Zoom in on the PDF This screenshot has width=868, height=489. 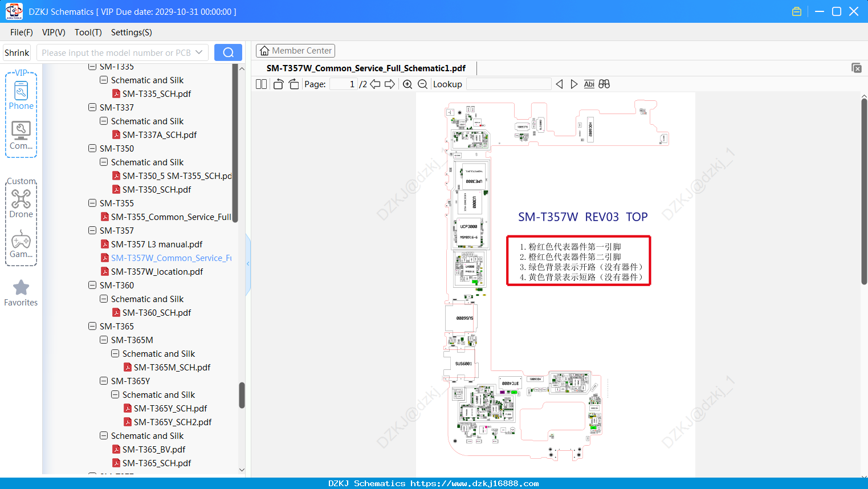coord(407,84)
